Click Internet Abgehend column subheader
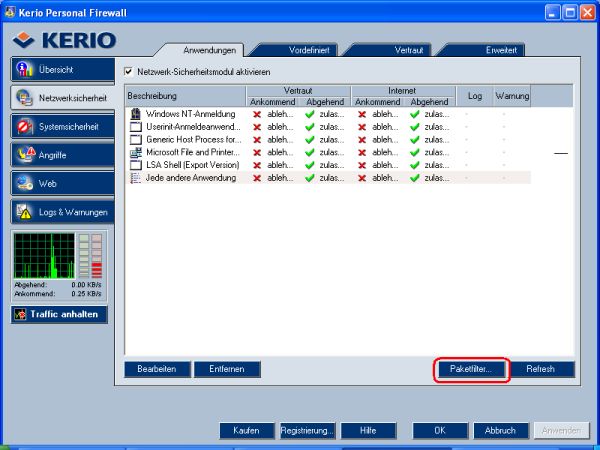Screen dimensions: 600x450 tap(429, 102)
